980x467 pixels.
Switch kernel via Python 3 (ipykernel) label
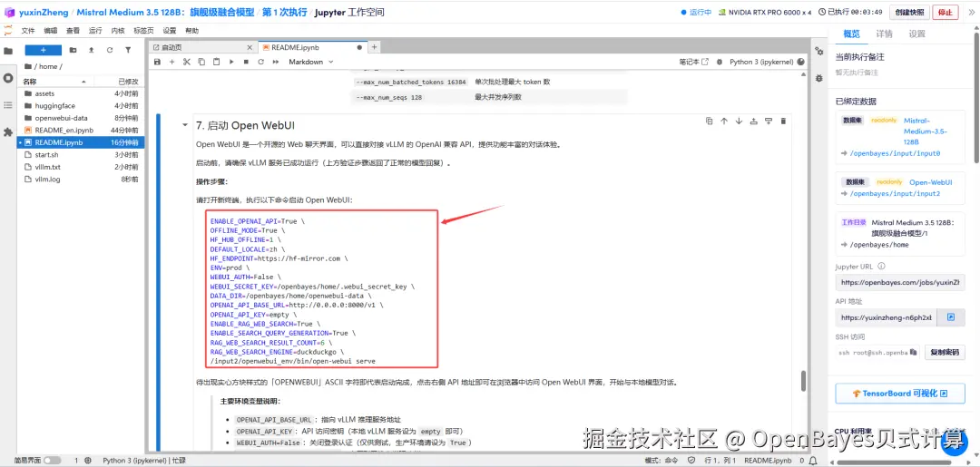(x=761, y=62)
